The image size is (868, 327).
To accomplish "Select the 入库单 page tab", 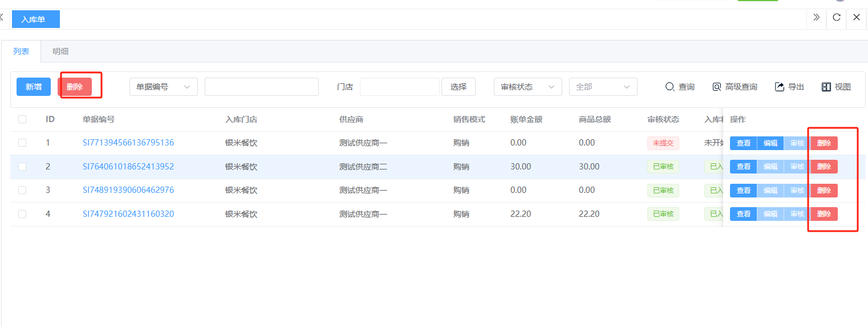I will pyautogui.click(x=35, y=19).
